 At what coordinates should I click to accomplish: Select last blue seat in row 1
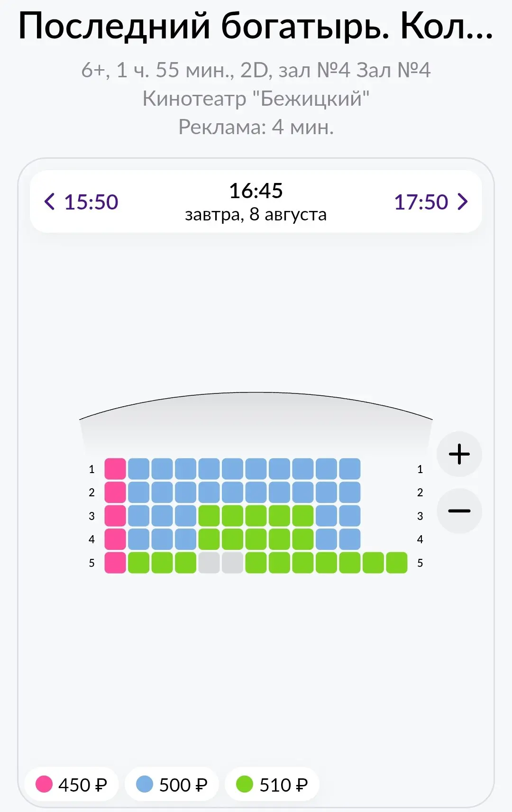pyautogui.click(x=350, y=469)
